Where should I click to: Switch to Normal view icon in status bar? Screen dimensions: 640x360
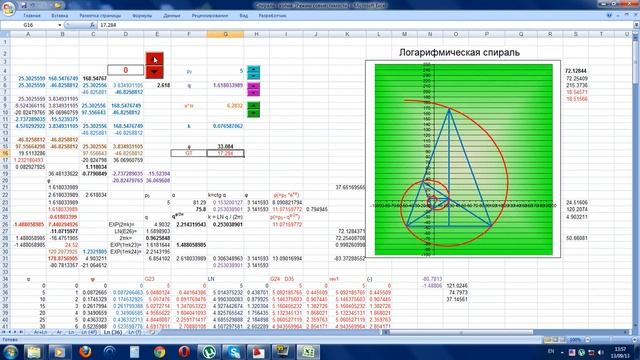click(x=547, y=340)
